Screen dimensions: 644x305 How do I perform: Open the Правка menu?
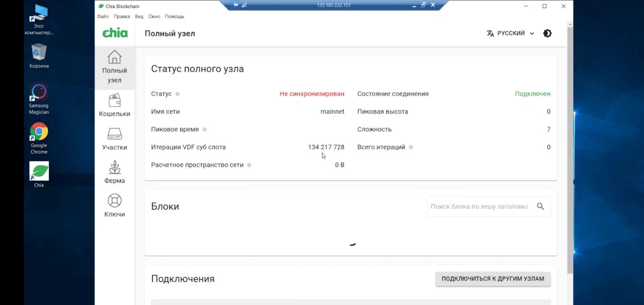coord(122,17)
